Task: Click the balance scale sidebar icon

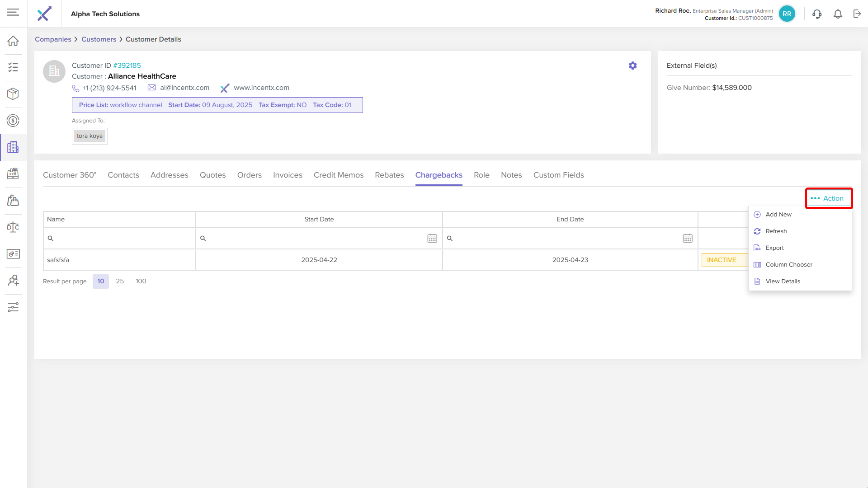Action: tap(13, 227)
